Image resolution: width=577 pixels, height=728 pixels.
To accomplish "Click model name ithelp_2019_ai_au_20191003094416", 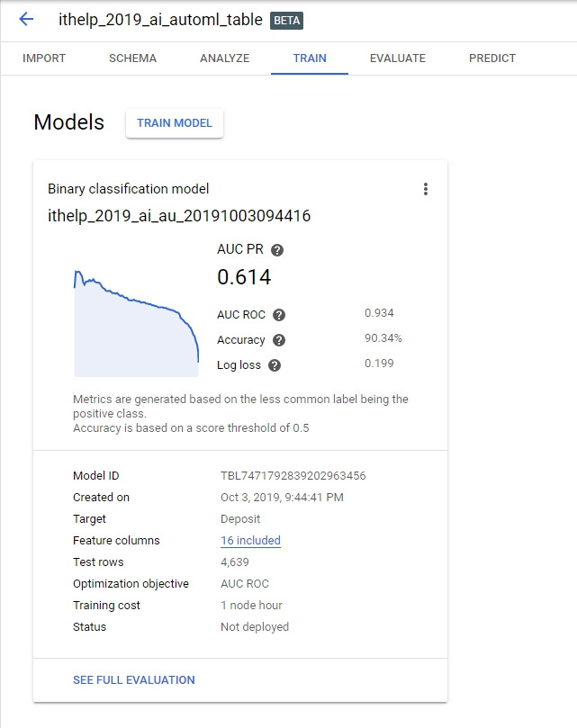I will [179, 216].
